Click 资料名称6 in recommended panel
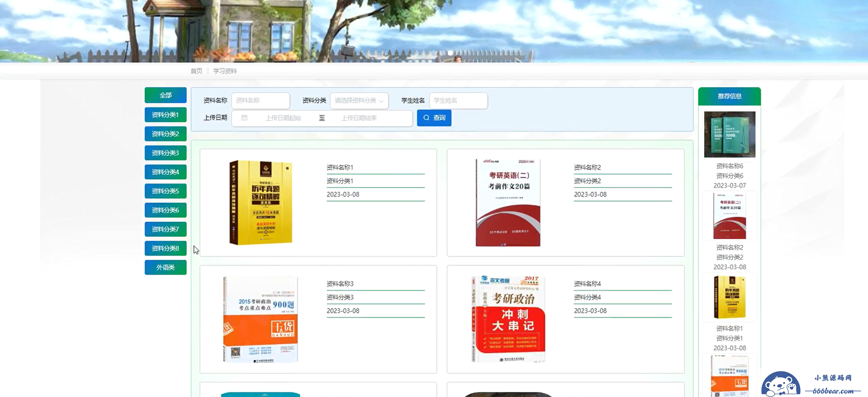Screen dimensions: 868x397 730,166
